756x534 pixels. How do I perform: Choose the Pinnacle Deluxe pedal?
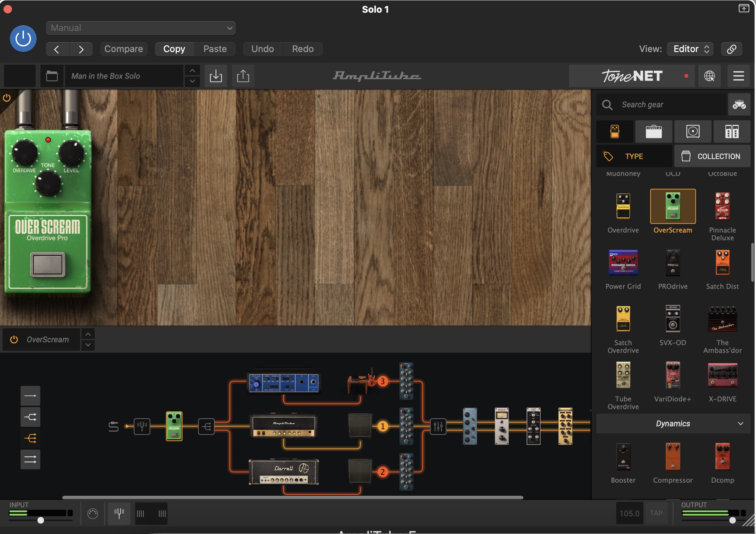tap(723, 206)
